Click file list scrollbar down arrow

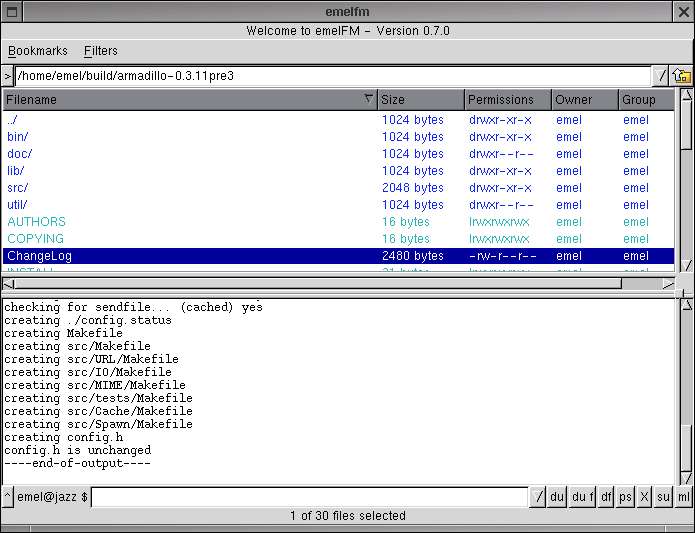(x=686, y=265)
